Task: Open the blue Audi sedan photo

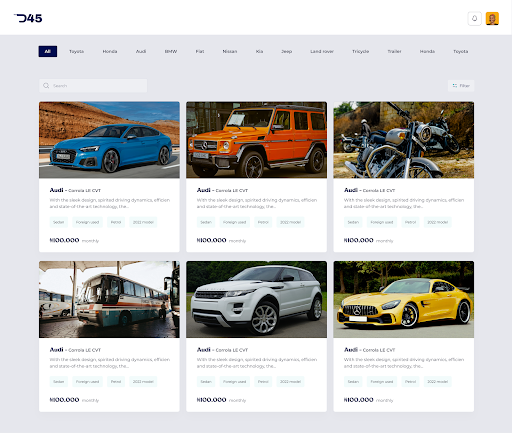Action: [x=109, y=140]
